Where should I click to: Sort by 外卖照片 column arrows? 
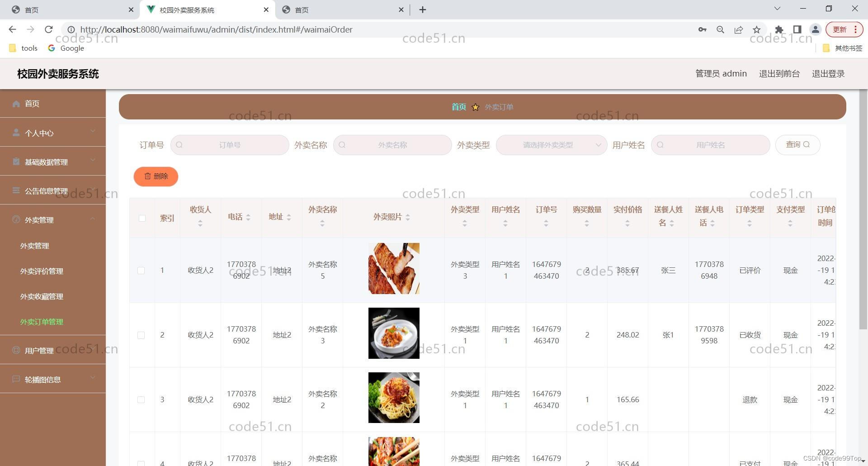[408, 217]
